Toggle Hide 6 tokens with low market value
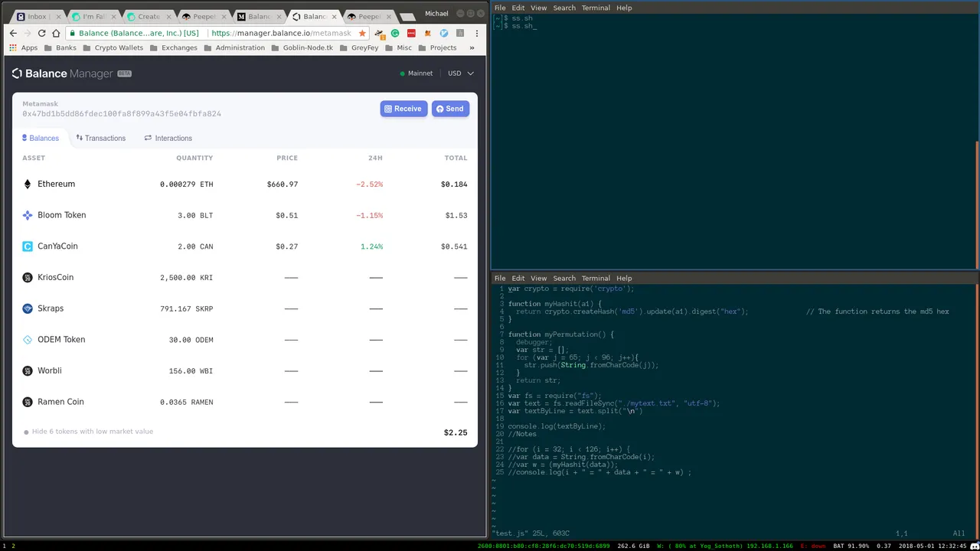 click(x=88, y=432)
